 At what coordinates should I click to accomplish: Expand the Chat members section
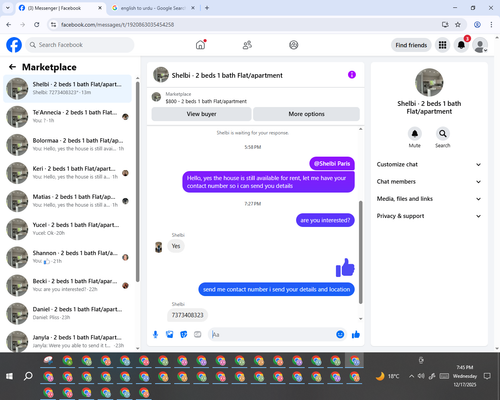point(429,182)
